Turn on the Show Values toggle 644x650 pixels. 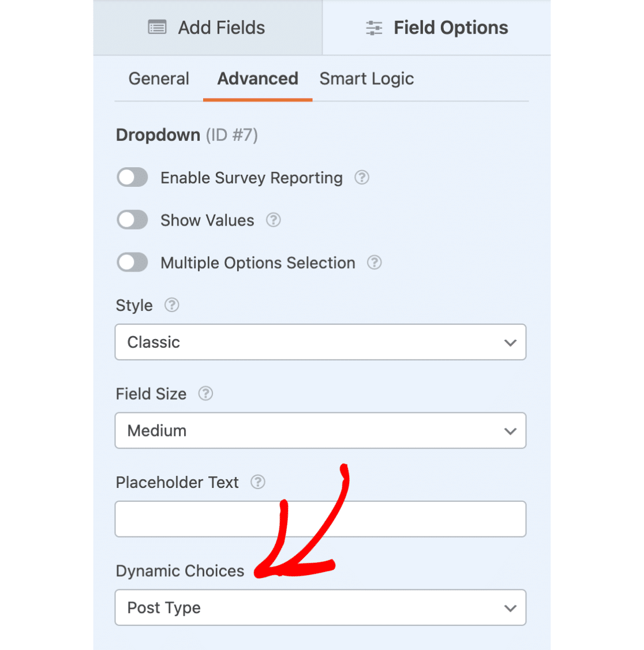[132, 220]
